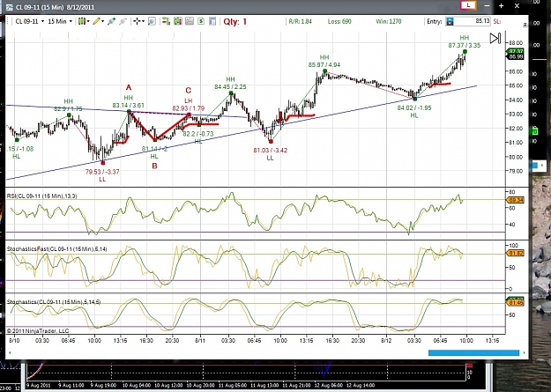Click the 9 Aug 2011 label in background chart
551x392 pixels.
[x=38, y=385]
